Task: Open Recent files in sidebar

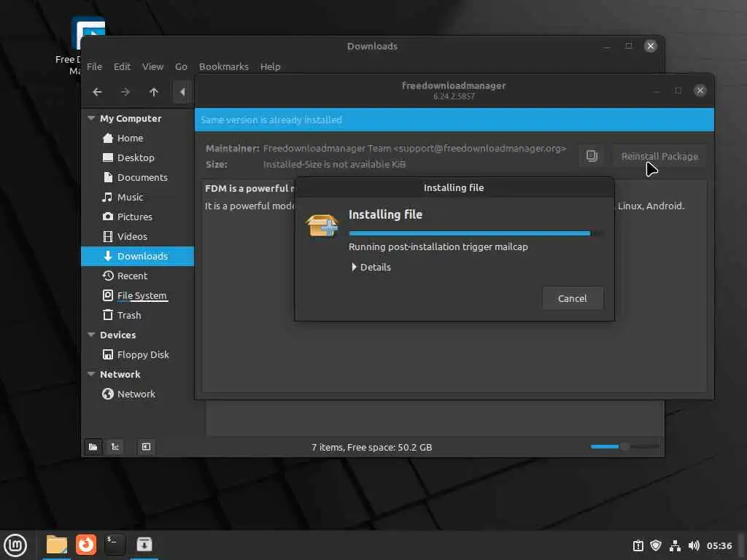Action: [132, 276]
